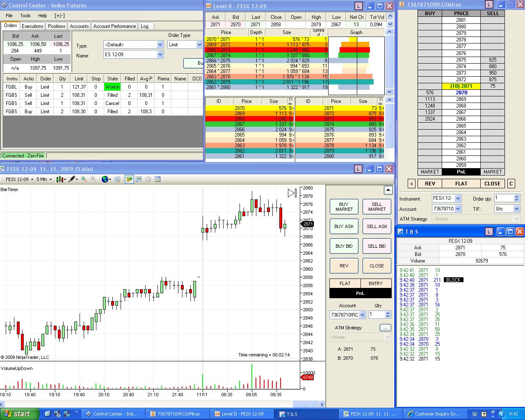Collapse the Chart Trader panel with arrow button
Viewport: 525px width, 420px height.
pos(388,190)
